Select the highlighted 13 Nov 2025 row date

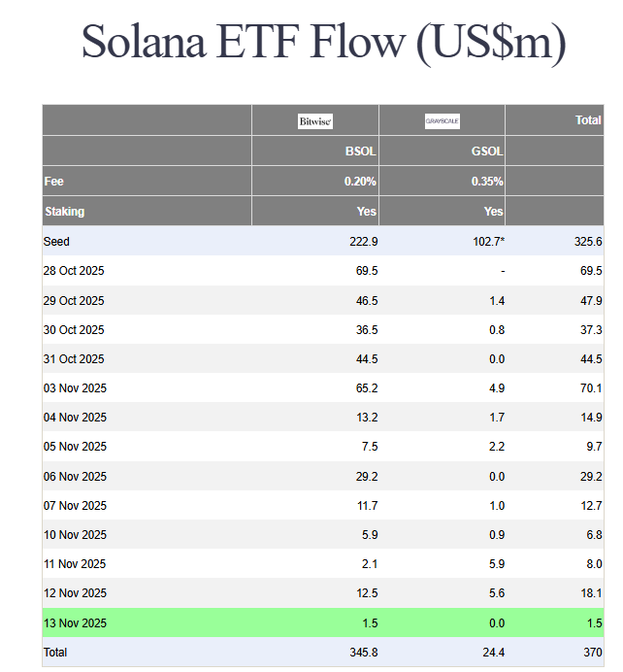pyautogui.click(x=75, y=622)
